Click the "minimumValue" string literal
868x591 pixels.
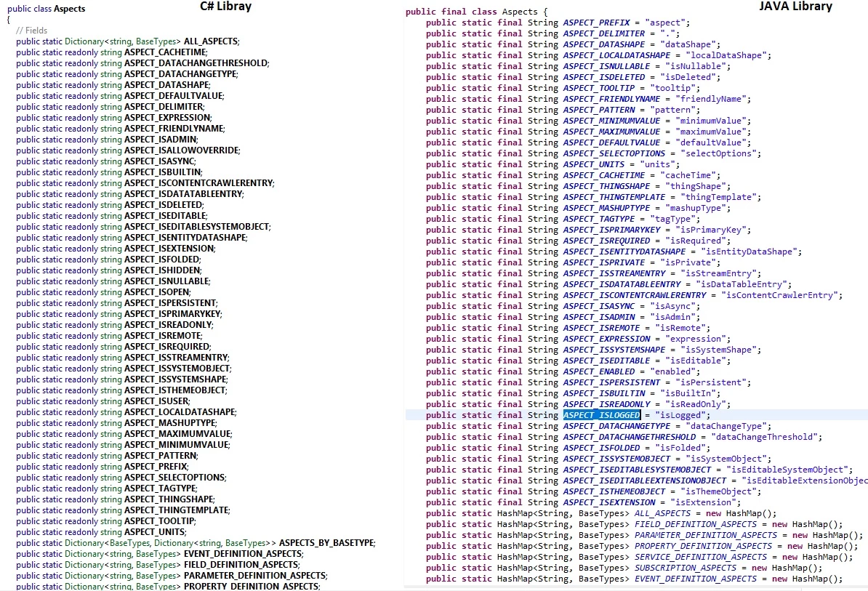[710, 121]
